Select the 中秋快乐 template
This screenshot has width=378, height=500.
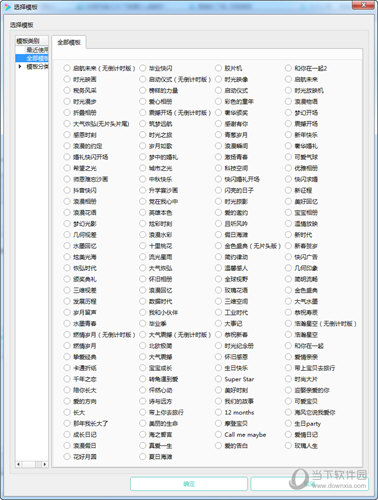pos(143,179)
